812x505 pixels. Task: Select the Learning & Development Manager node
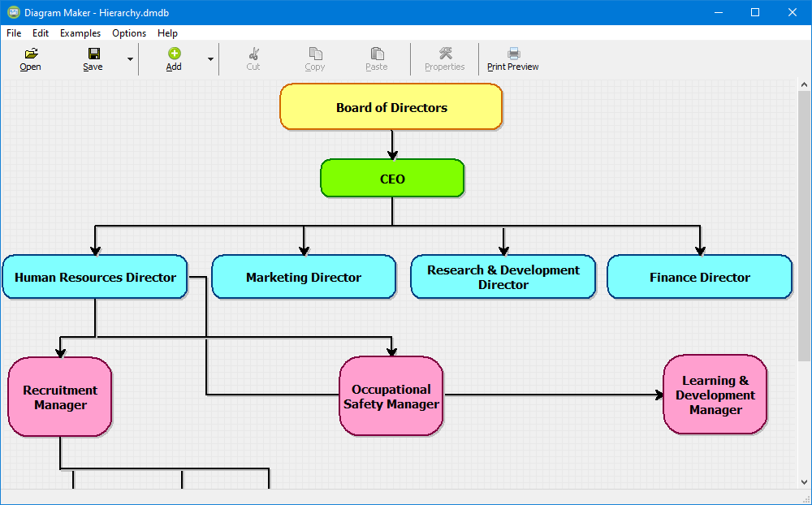715,395
